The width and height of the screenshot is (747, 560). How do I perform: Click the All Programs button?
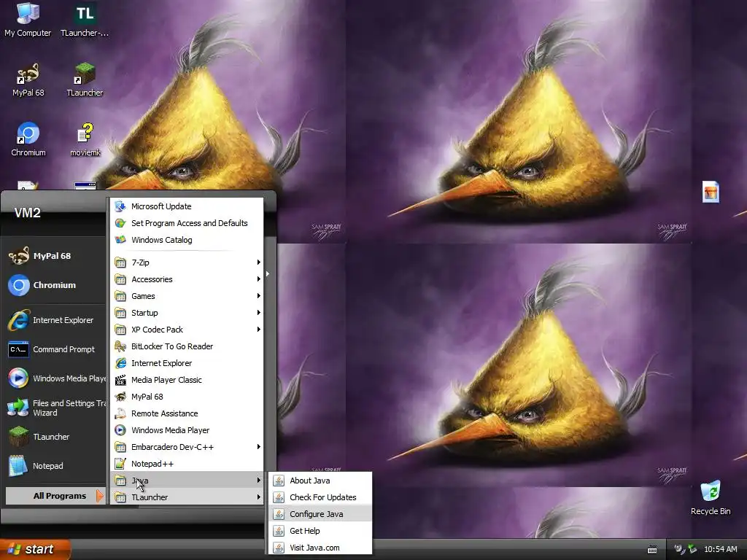tap(55, 496)
